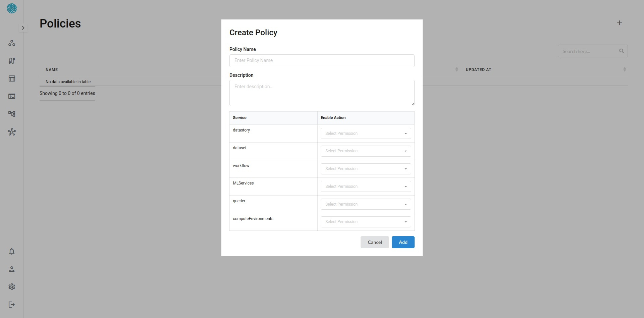Image resolution: width=644 pixels, height=318 pixels.
Task: Open the MLServices permission dropdown
Action: coord(366,187)
